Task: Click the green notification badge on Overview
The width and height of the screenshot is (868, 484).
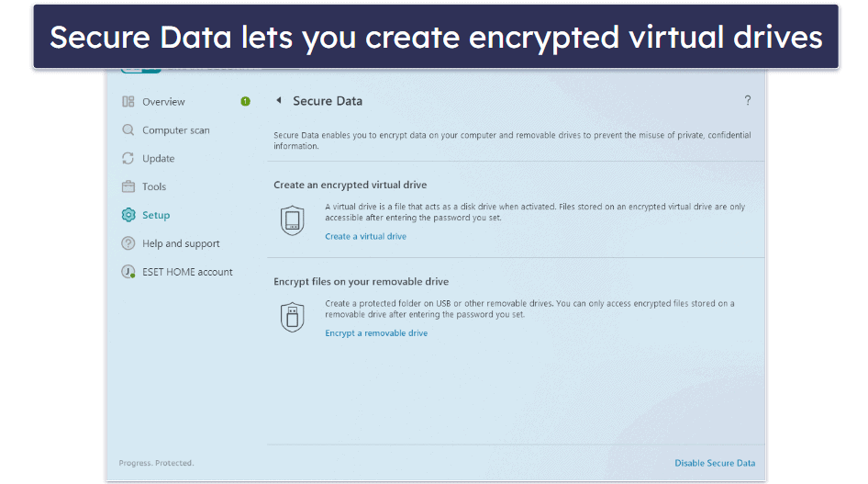Action: [x=245, y=102]
